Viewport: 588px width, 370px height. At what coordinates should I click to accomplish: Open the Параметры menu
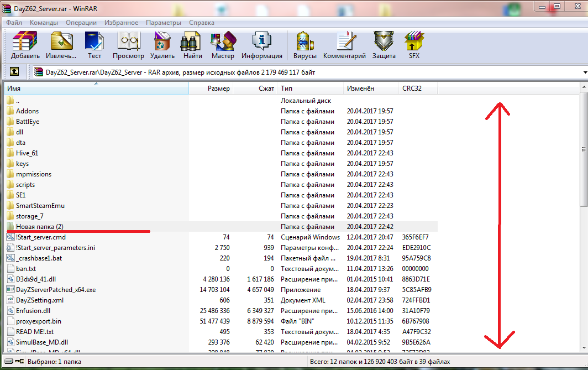pyautogui.click(x=164, y=23)
